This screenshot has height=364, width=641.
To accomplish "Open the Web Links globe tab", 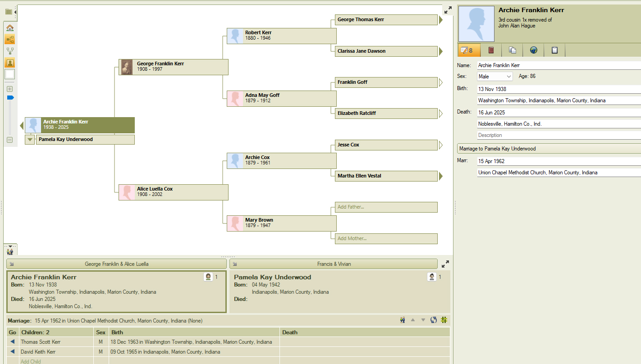I will tap(533, 50).
